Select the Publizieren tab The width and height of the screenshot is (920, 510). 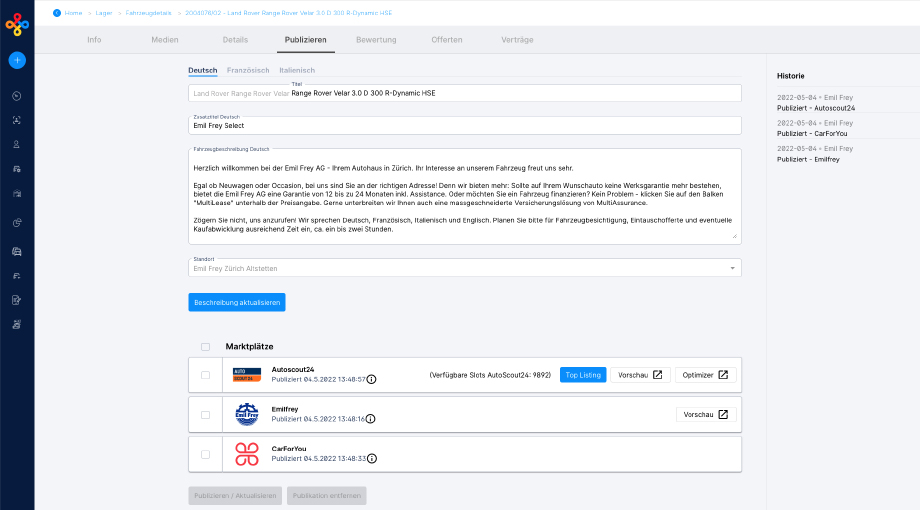click(306, 40)
